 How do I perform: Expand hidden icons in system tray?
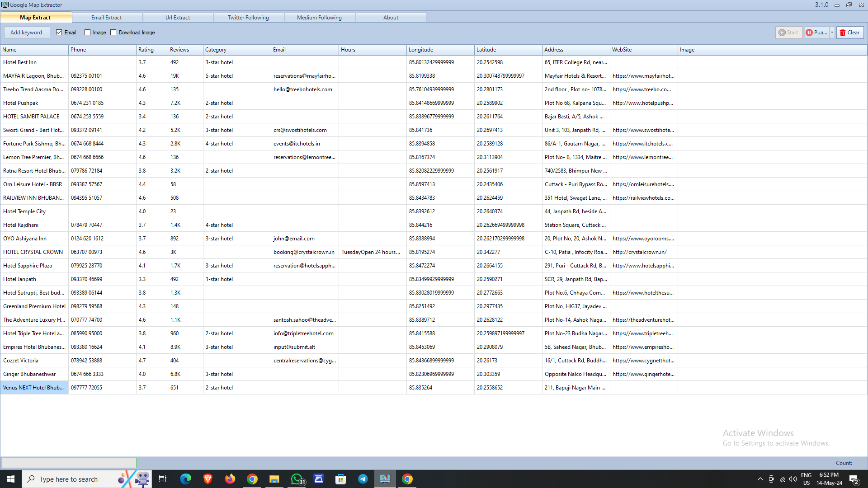click(x=760, y=479)
